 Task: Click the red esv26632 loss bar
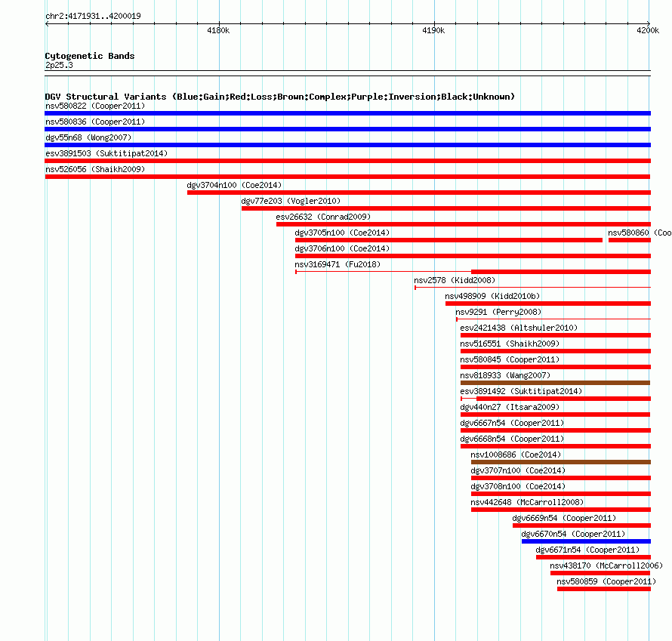pyautogui.click(x=464, y=224)
